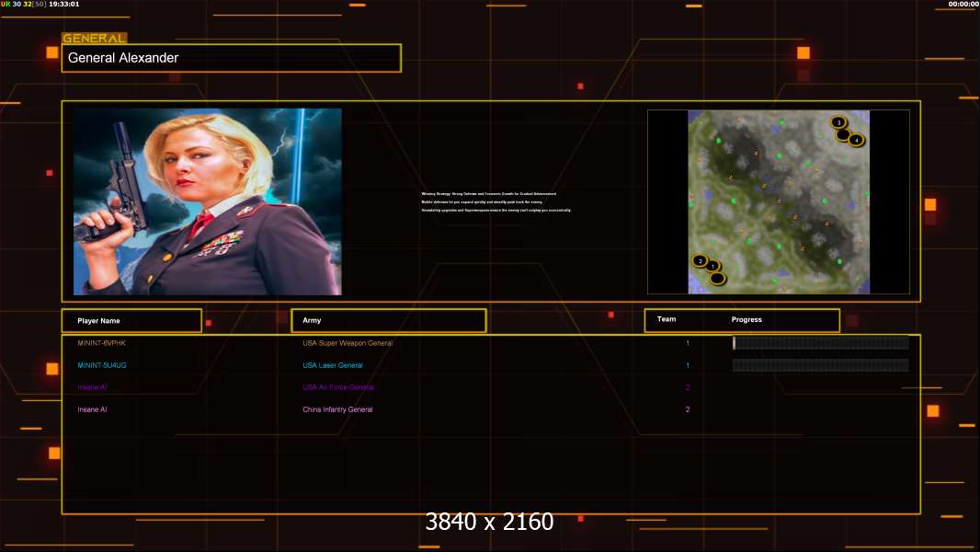The width and height of the screenshot is (980, 552).
Task: Click the blank marker below marker 1
Action: tap(717, 278)
